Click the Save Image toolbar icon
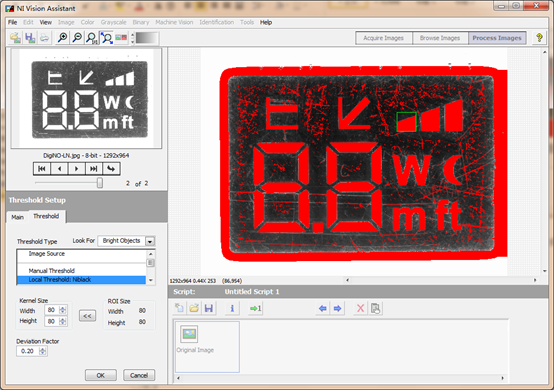 (30, 37)
